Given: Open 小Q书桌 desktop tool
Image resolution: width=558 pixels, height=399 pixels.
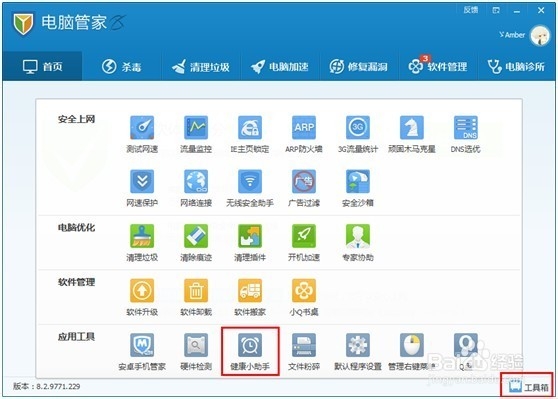Looking at the screenshot, I should (304, 298).
